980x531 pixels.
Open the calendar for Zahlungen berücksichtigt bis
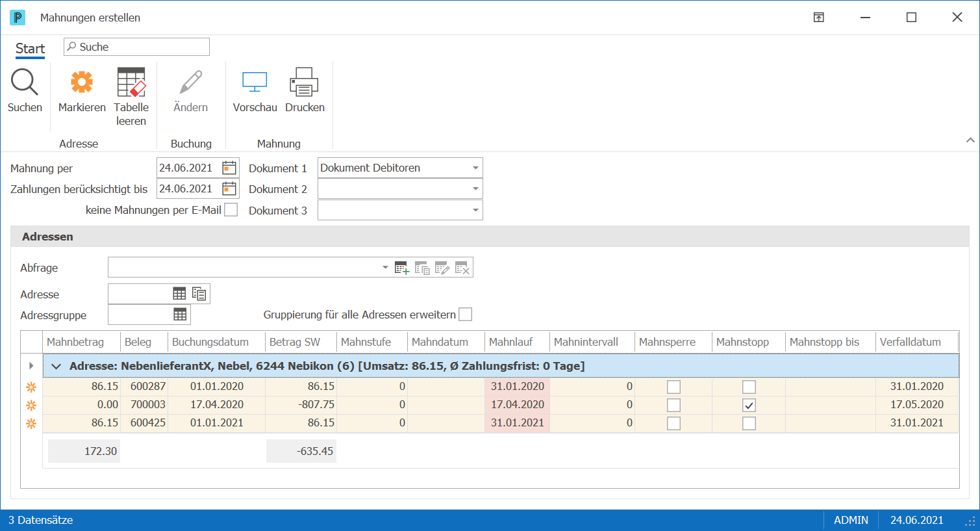pos(229,188)
